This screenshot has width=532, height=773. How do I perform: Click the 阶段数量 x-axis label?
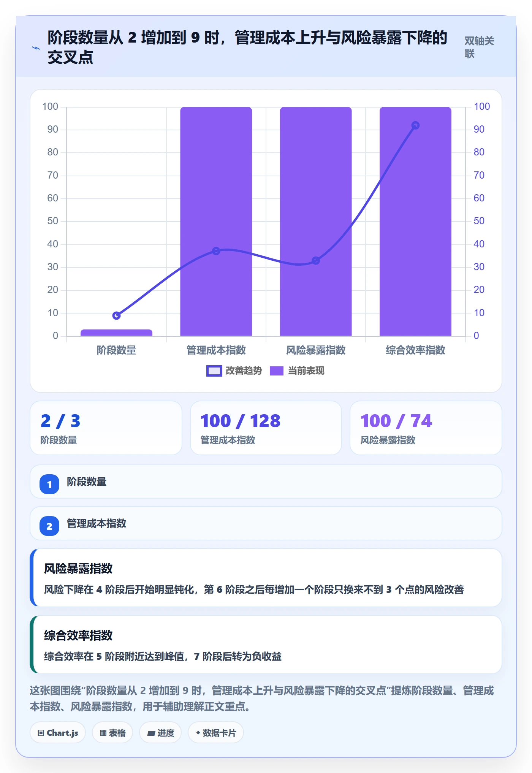(x=117, y=350)
